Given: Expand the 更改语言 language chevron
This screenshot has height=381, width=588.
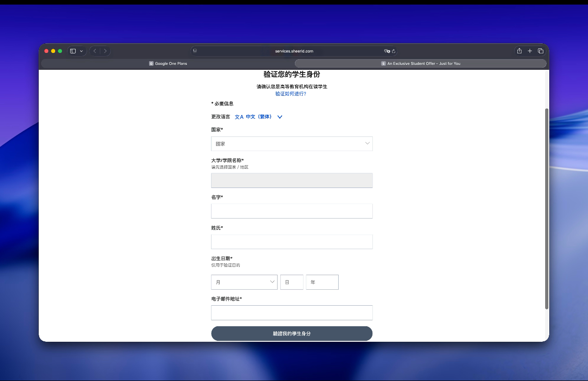Looking at the screenshot, I should pyautogui.click(x=279, y=117).
